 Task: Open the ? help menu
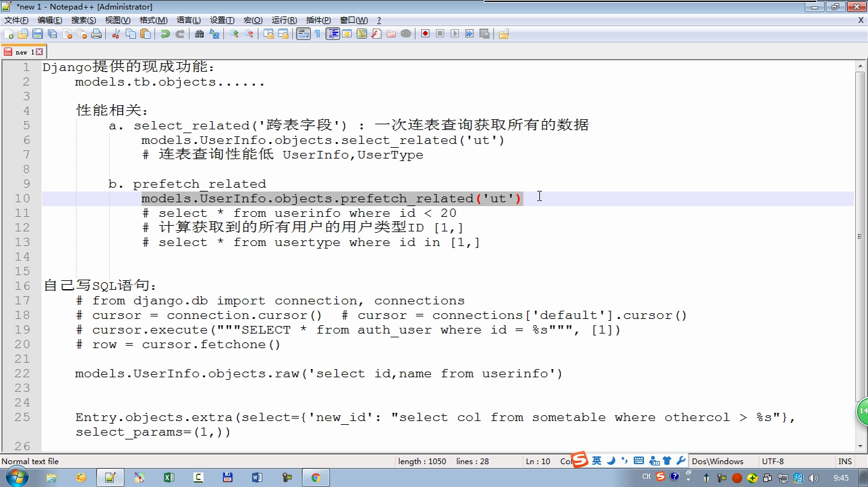[379, 20]
